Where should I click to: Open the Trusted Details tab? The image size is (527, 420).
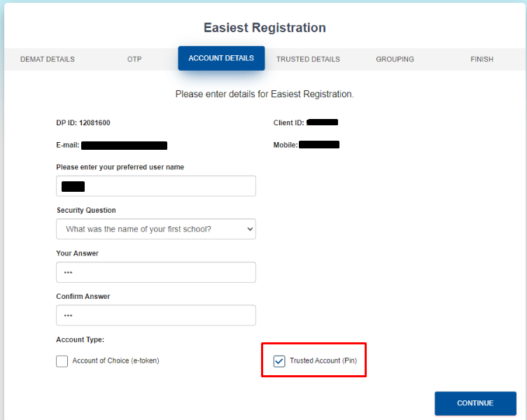(308, 59)
